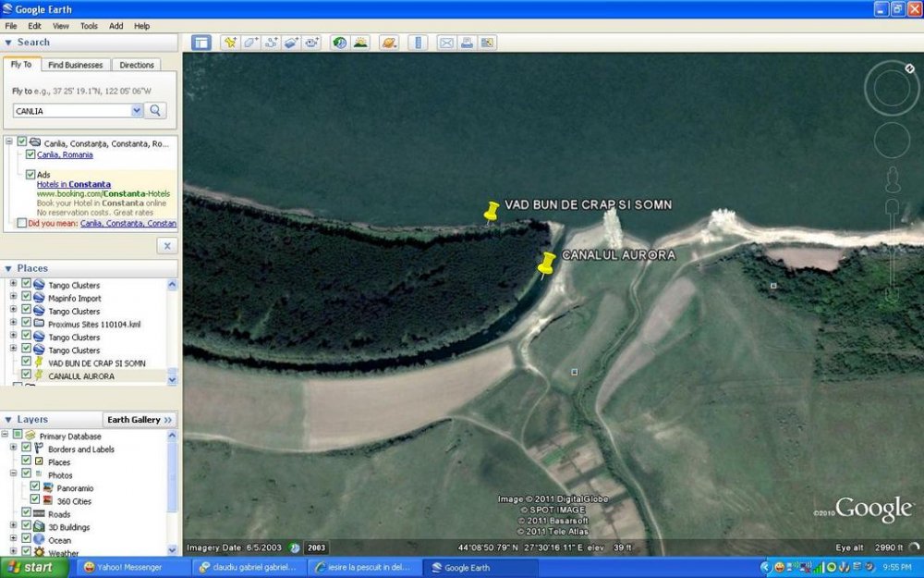Open the File menu
The image size is (924, 578).
click(11, 26)
